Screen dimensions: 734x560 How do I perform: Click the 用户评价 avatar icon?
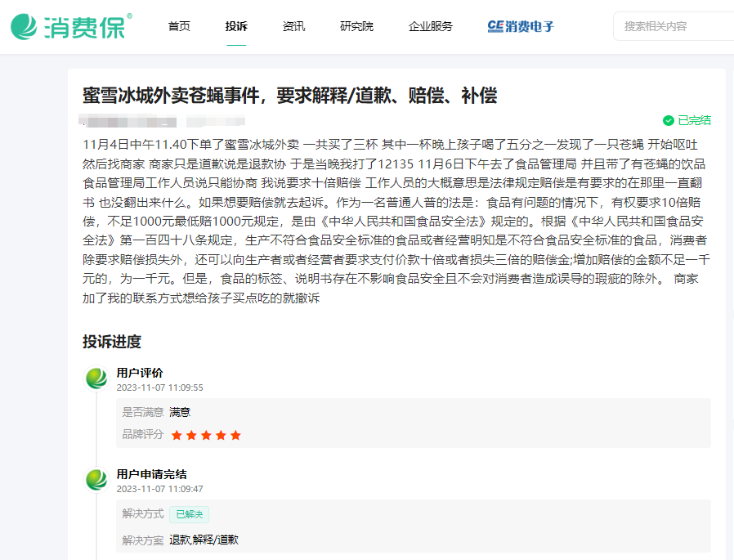pos(96,378)
